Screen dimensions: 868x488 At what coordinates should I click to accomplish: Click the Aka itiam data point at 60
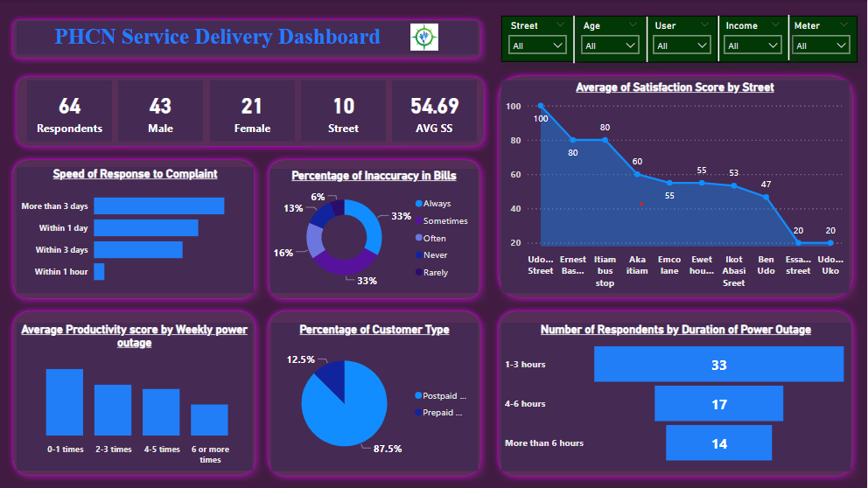tap(637, 174)
